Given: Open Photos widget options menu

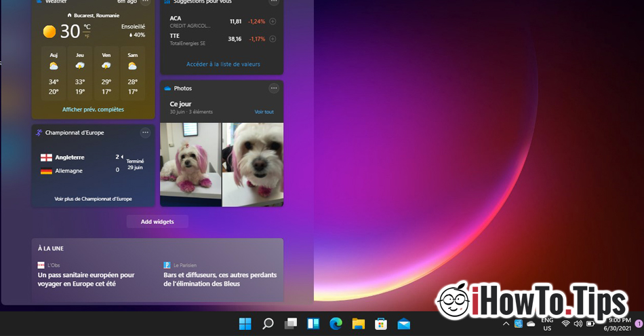Looking at the screenshot, I should tap(274, 88).
